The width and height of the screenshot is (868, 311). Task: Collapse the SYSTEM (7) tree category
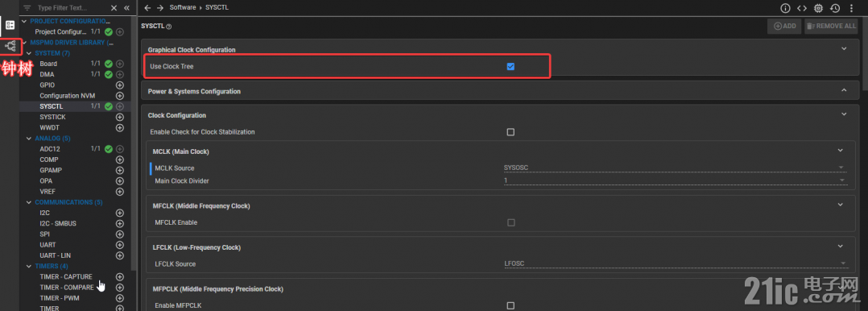tap(28, 53)
